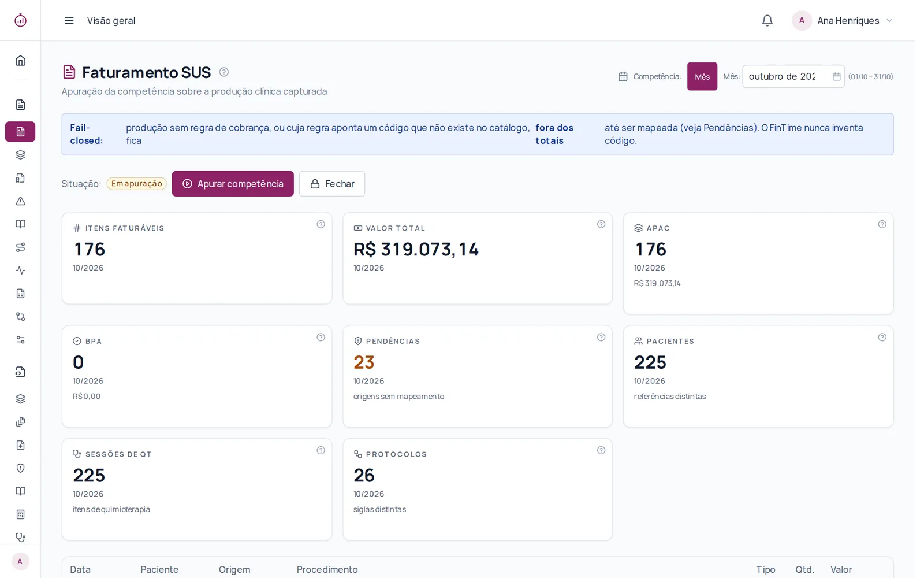Viewport: 924px width, 578px height.
Task: Select the active Faturamento sidebar item
Action: coord(20,132)
